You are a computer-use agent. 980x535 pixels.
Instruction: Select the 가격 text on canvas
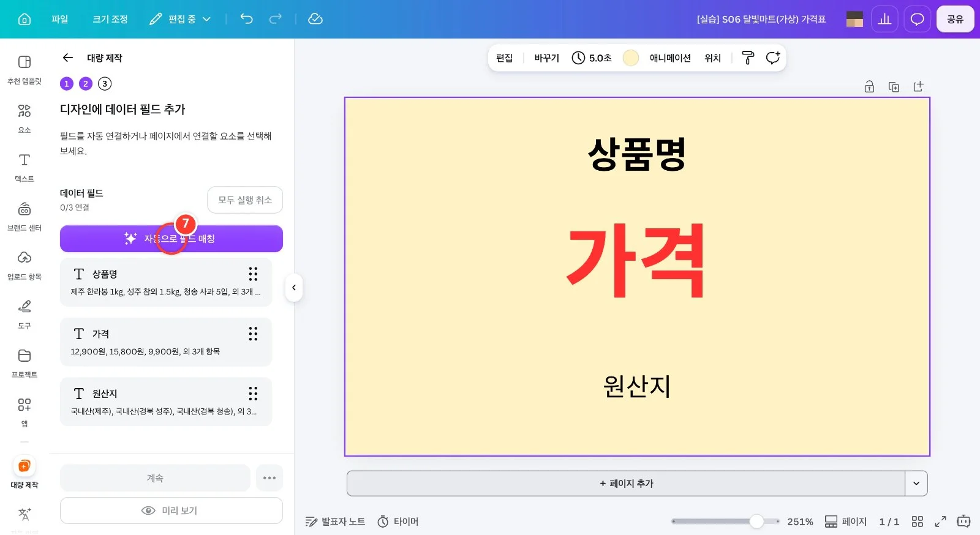coord(636,261)
